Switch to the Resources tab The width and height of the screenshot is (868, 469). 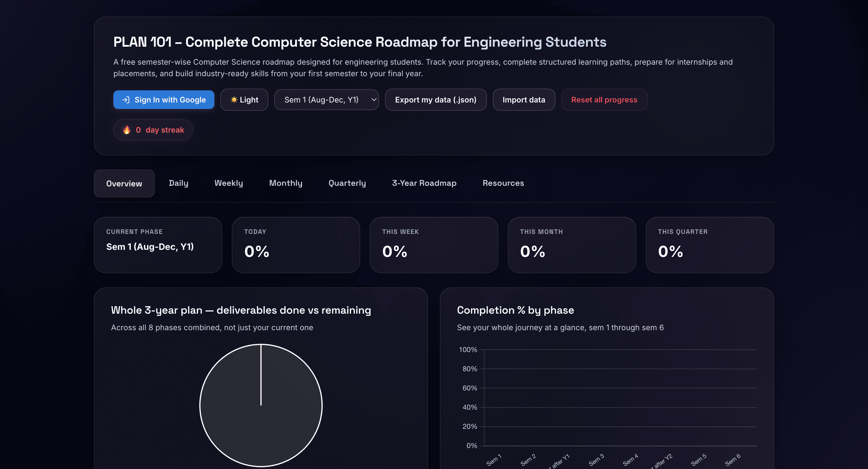click(503, 183)
